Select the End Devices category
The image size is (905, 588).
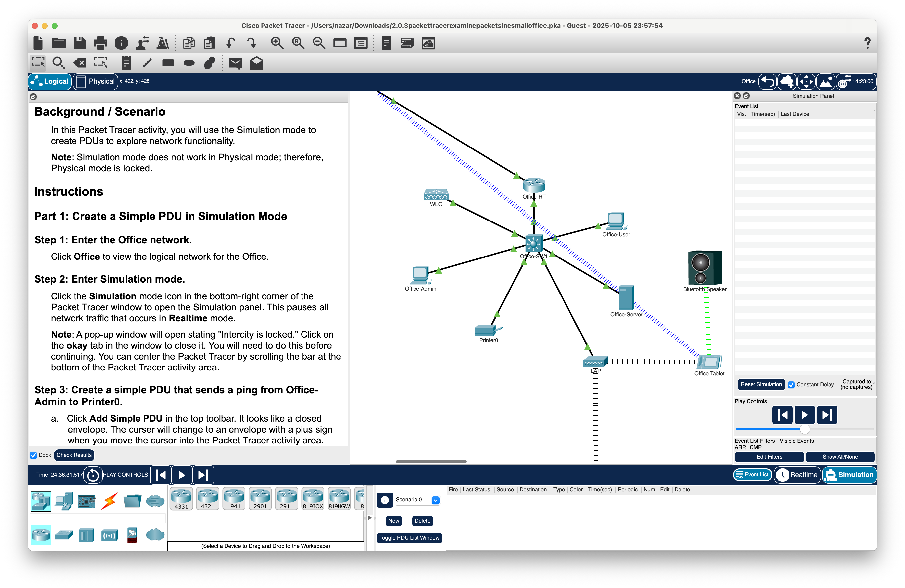pos(64,501)
